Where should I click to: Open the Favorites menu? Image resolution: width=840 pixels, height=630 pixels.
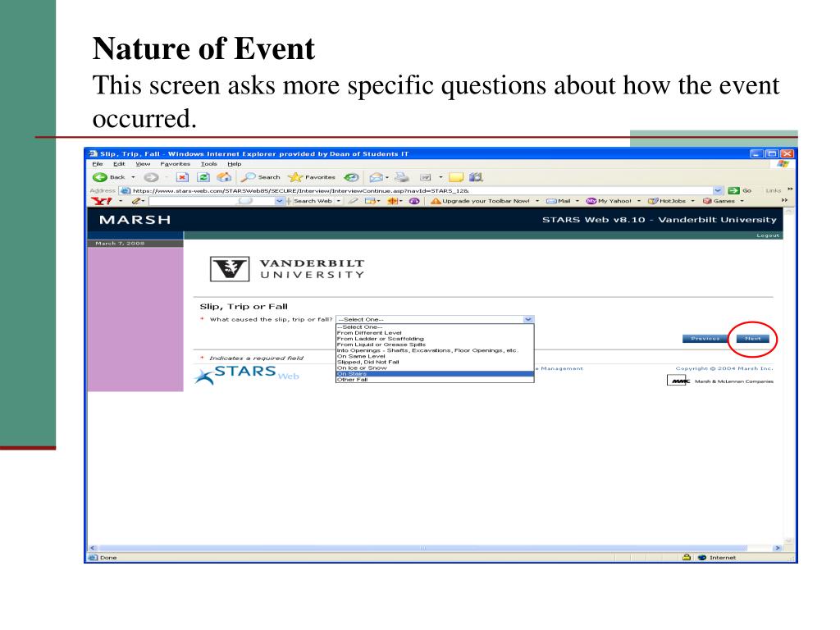[176, 164]
